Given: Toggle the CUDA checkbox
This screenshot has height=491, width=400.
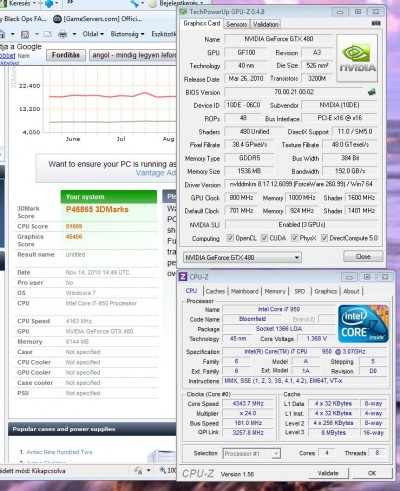Looking at the screenshot, I should click(264, 238).
